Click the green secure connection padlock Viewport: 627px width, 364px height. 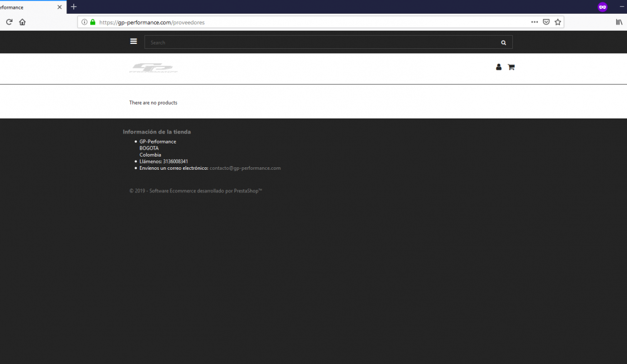click(x=93, y=22)
